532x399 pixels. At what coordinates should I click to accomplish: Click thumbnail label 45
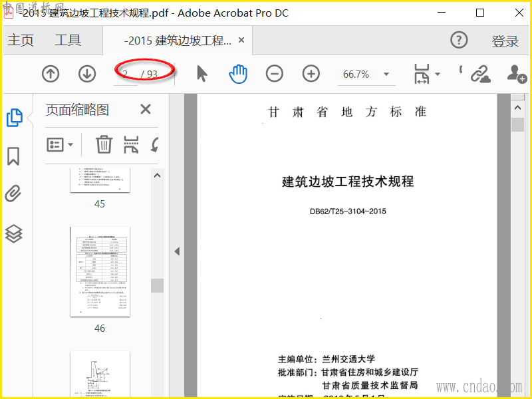100,204
